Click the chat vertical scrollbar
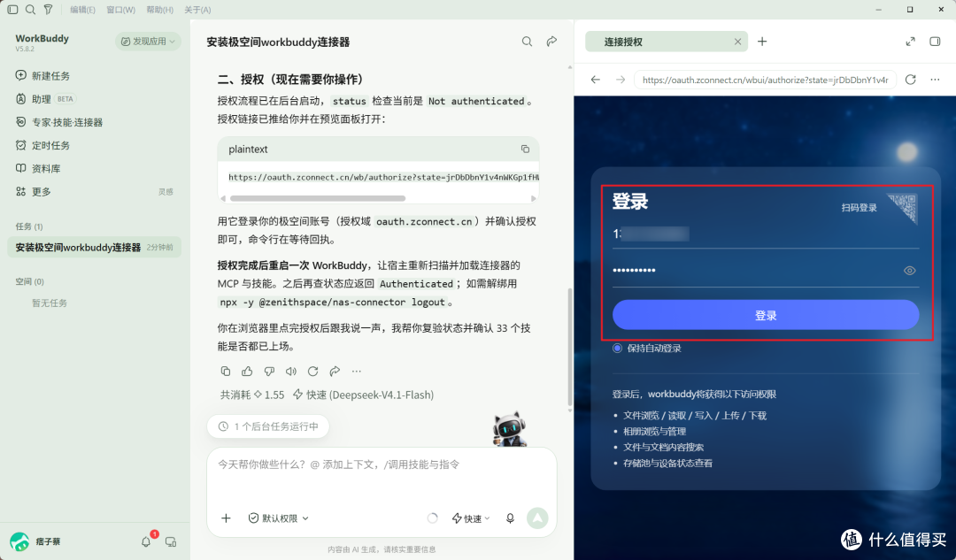The width and height of the screenshot is (956, 560). pyautogui.click(x=570, y=348)
